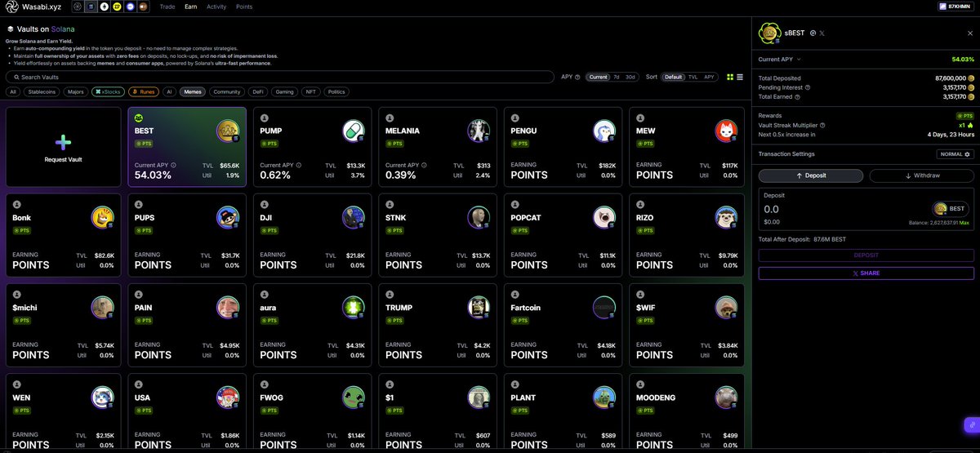Open the Earn tab

[x=190, y=7]
